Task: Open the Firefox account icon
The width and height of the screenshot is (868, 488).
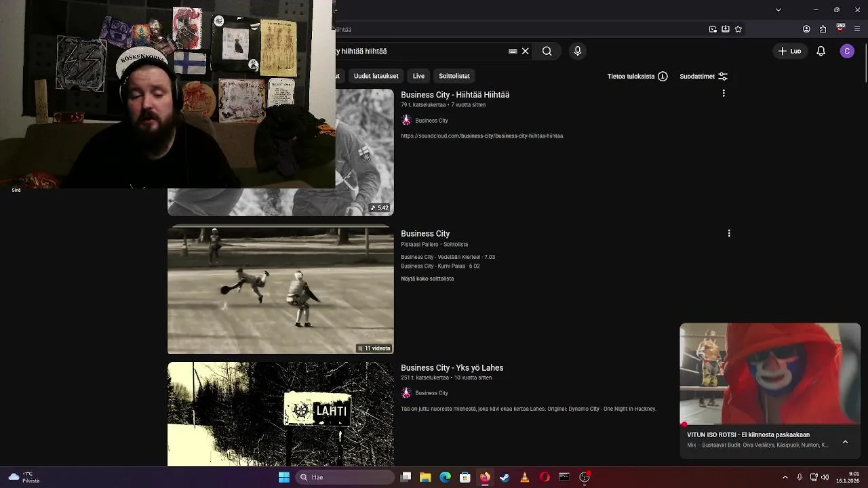Action: point(806,29)
